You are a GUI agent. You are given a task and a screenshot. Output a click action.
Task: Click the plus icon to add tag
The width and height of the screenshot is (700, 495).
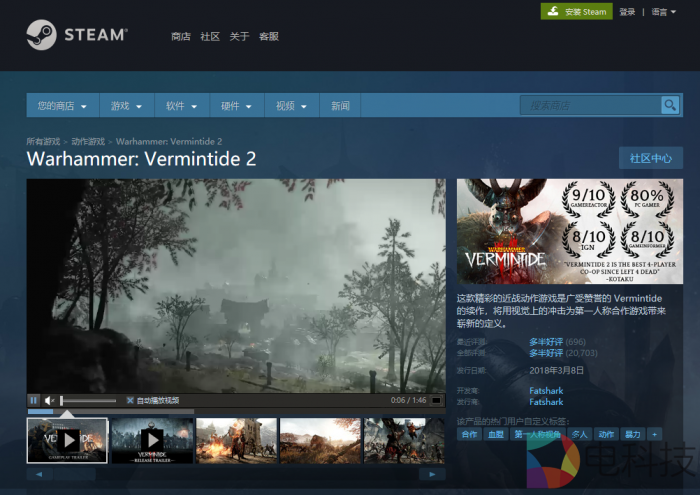point(655,434)
